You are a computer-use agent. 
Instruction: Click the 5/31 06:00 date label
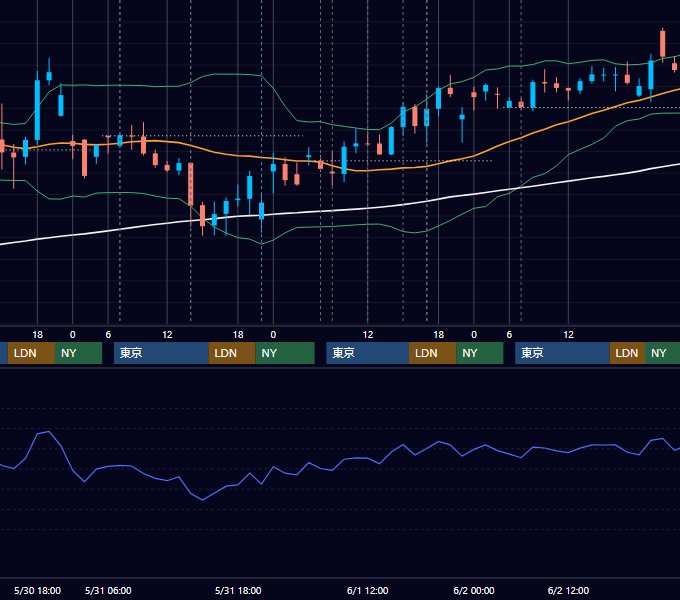tap(108, 590)
